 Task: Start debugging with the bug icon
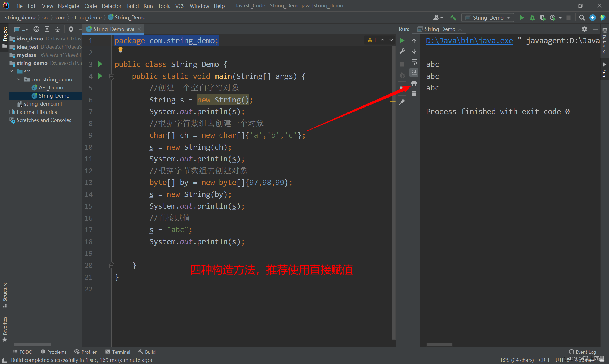[x=532, y=17]
